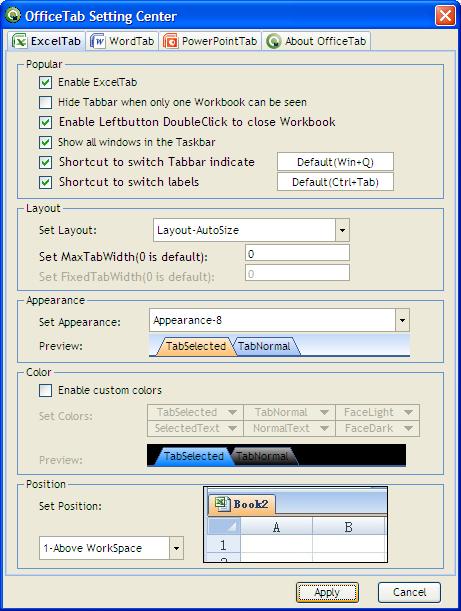Click the TabNormal appearance preview tab
The height and width of the screenshot is (611, 461).
[x=265, y=346]
